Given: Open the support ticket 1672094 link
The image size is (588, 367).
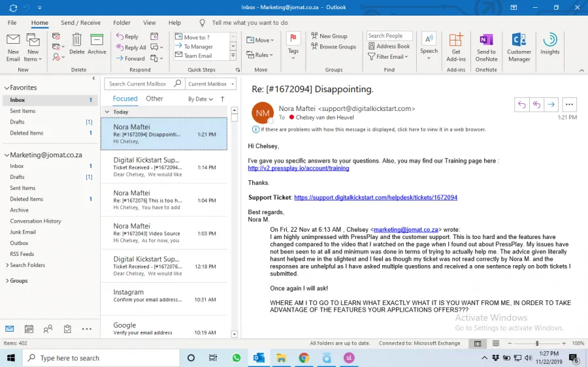Looking at the screenshot, I should coord(376,197).
